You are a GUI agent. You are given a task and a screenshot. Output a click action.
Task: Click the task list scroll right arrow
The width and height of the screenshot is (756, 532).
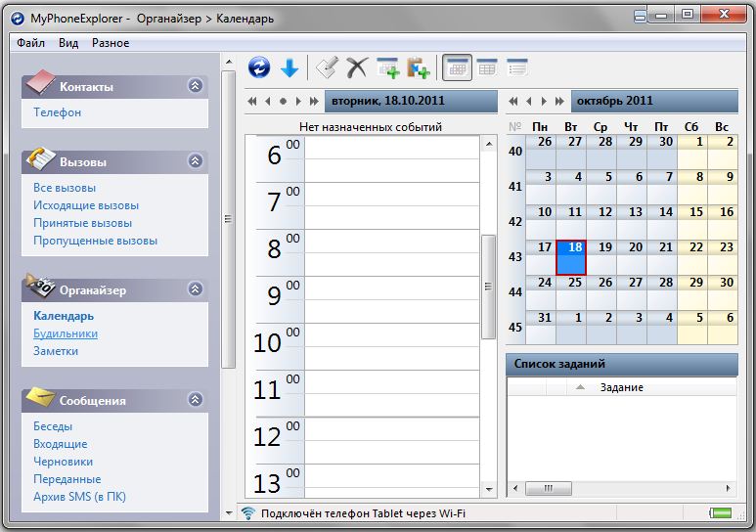[x=728, y=488]
